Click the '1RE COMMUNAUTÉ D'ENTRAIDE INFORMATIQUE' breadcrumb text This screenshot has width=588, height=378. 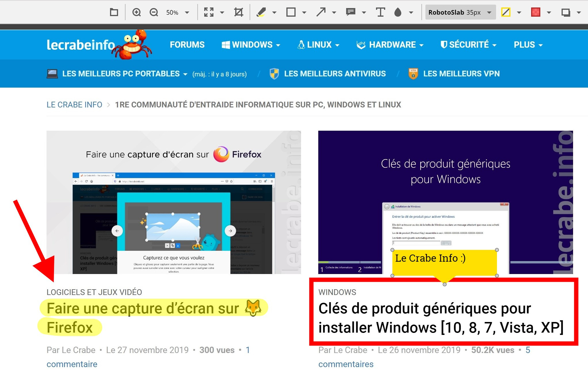pyautogui.click(x=258, y=105)
